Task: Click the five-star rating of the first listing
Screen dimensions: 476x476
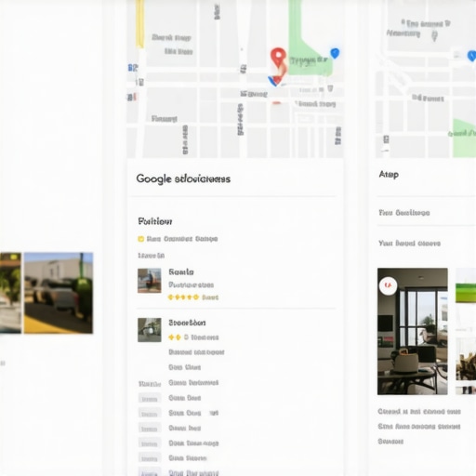Action: (x=183, y=297)
